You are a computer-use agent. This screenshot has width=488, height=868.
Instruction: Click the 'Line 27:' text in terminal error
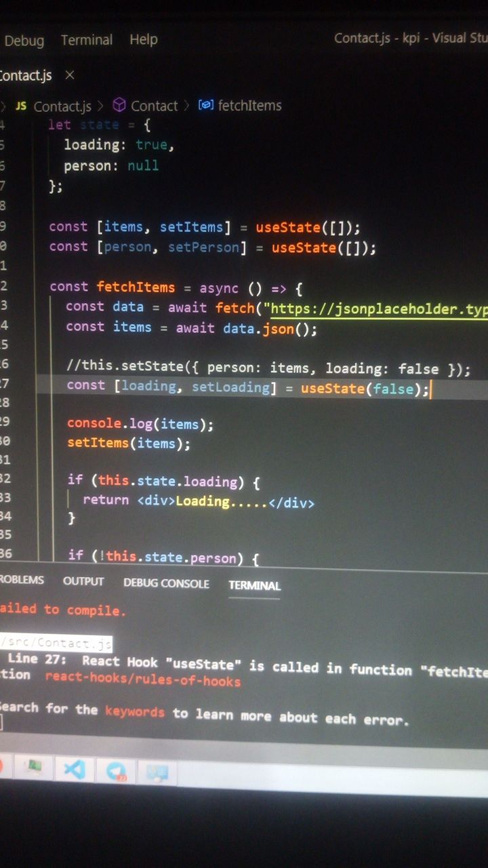tap(37, 658)
